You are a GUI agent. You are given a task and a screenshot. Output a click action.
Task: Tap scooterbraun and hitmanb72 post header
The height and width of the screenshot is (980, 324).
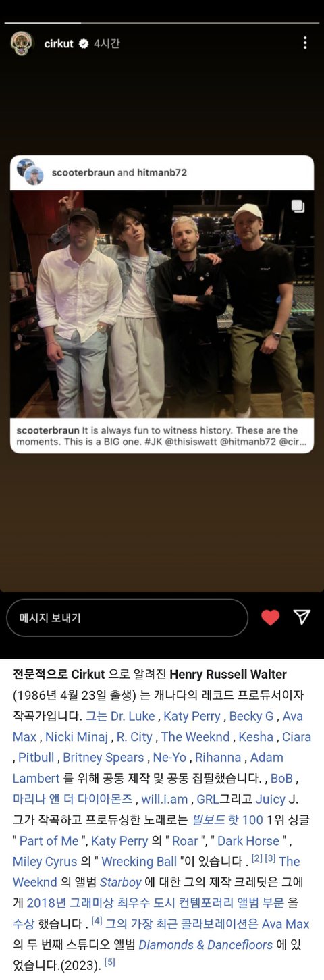[162, 173]
